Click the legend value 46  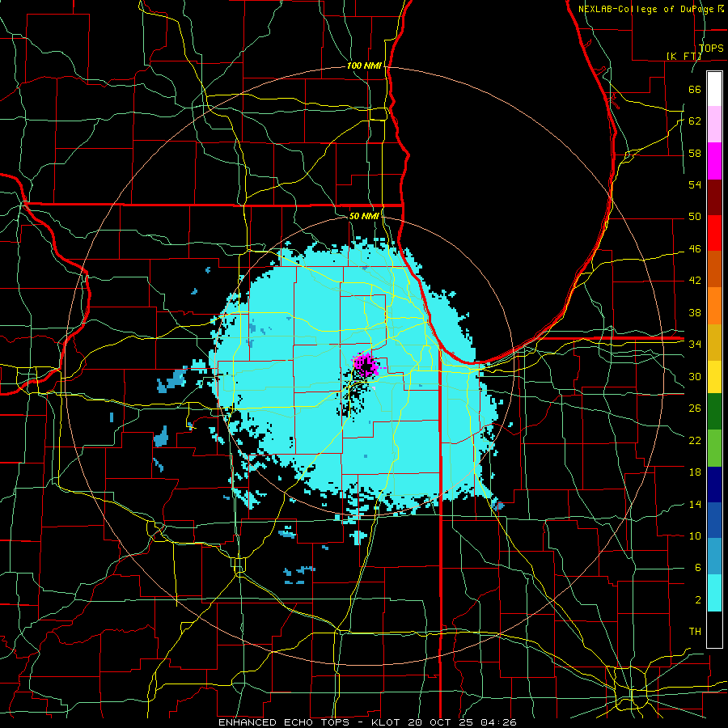pos(695,249)
